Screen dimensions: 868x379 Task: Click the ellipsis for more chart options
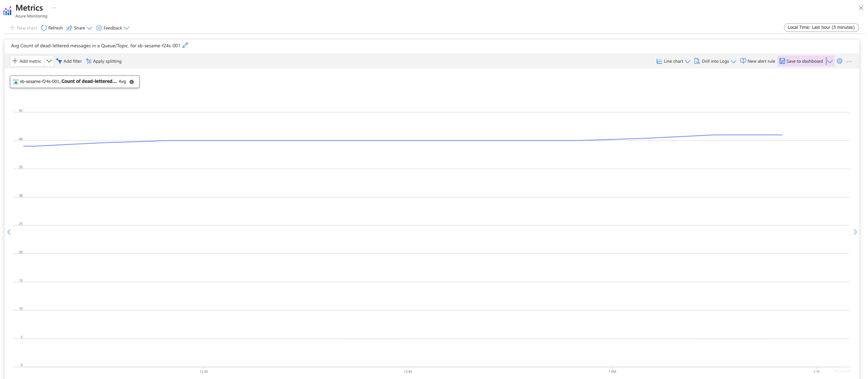(849, 61)
